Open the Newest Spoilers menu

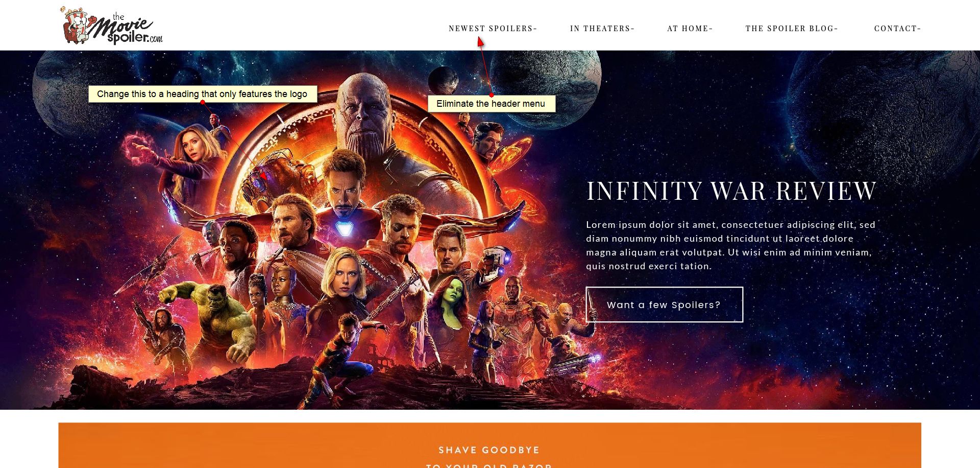(493, 29)
